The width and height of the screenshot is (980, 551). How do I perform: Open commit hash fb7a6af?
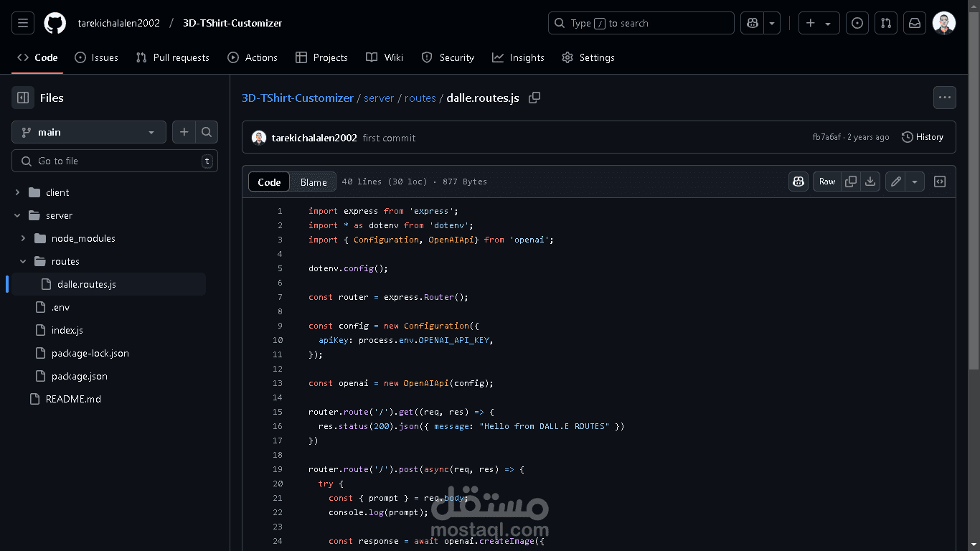pos(826,137)
